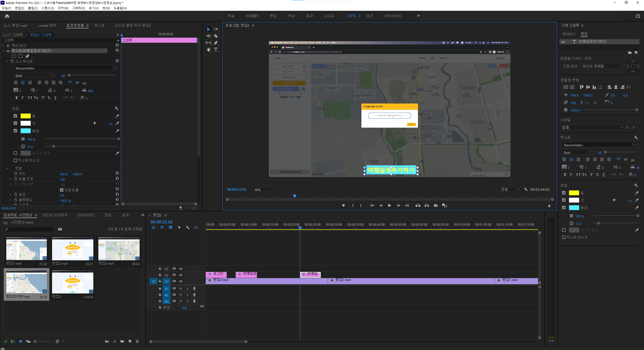
Task: Click Add Marker in program monitor
Action: coord(343,206)
